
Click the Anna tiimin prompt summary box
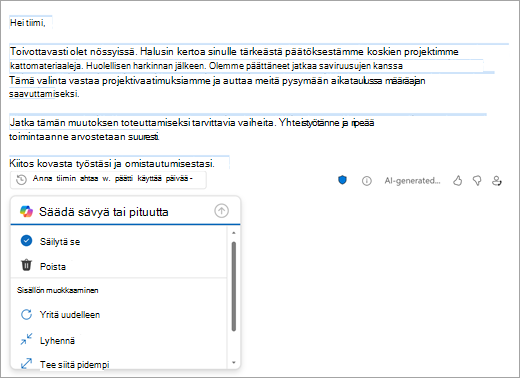click(x=108, y=180)
